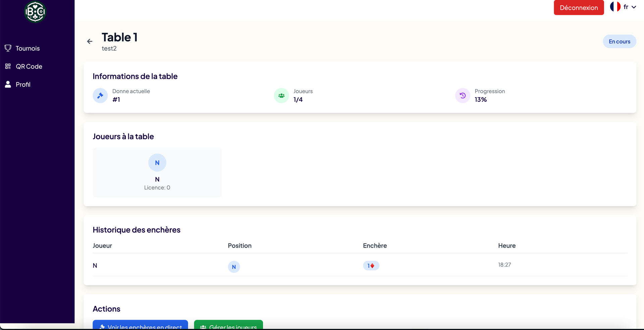This screenshot has height=330, width=644.
Task: Click the trophy icon beside Tournois
Action: (8, 48)
